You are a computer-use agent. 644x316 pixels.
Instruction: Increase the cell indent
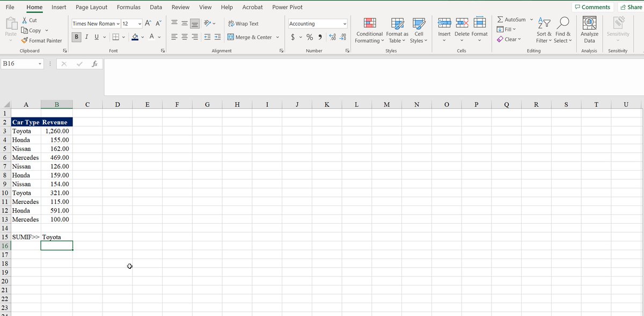217,37
